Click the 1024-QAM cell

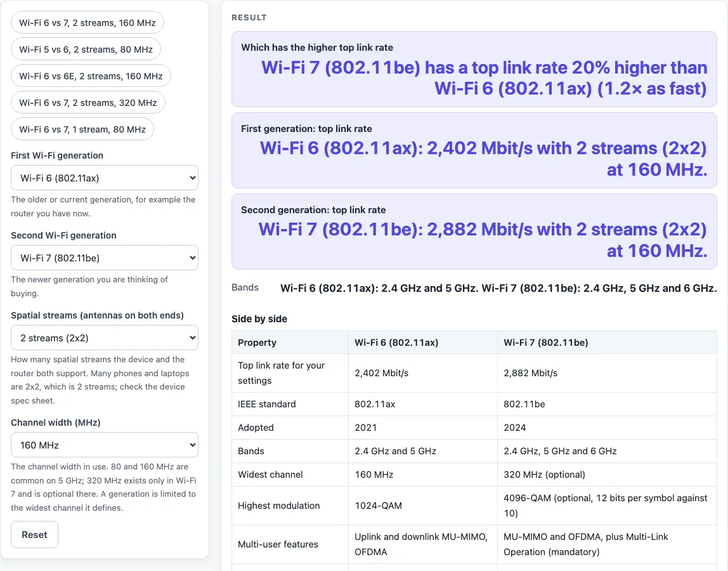click(423, 506)
